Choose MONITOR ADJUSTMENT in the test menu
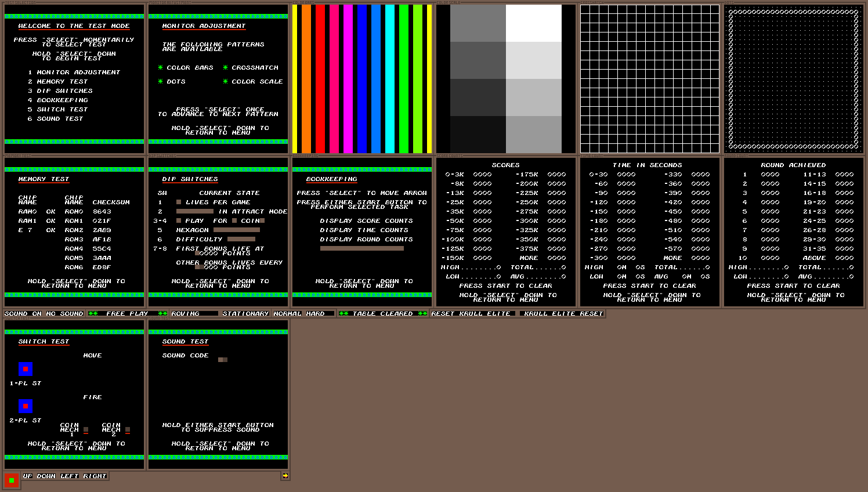 pos(78,73)
